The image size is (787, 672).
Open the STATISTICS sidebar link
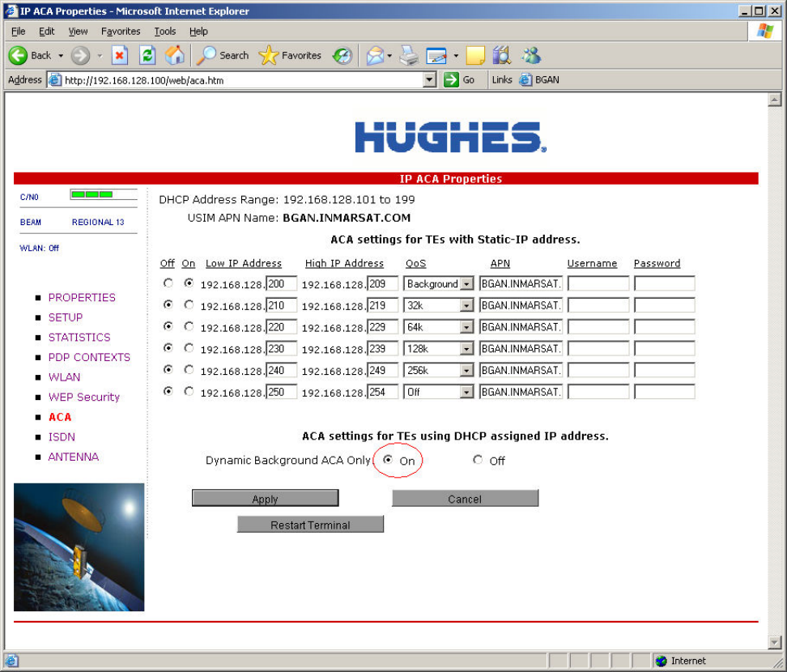coord(79,338)
